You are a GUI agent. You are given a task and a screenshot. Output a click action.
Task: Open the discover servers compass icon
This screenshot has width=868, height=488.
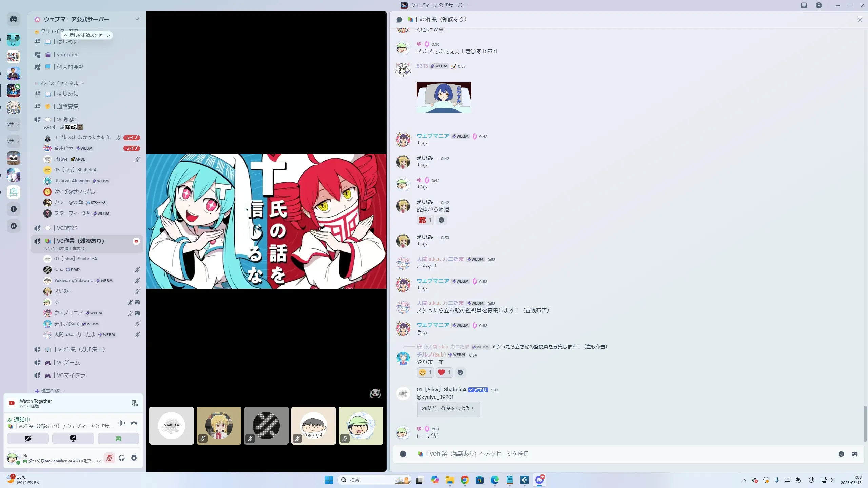tap(14, 226)
